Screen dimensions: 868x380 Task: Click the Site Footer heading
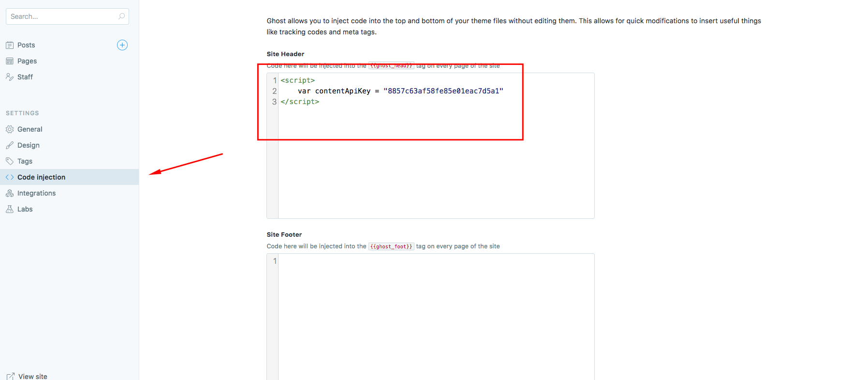click(x=284, y=235)
